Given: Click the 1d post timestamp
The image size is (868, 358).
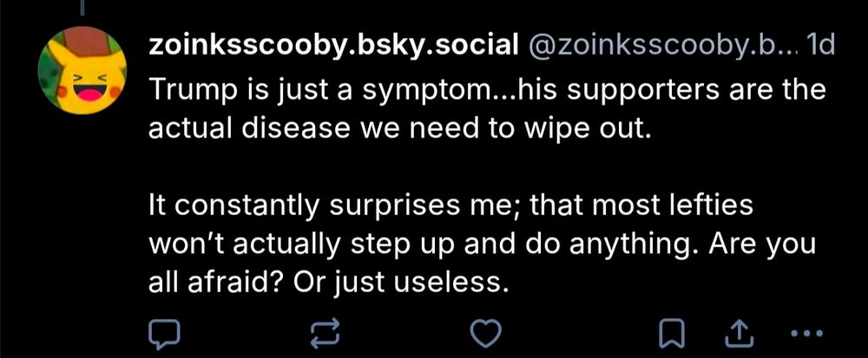Looking at the screenshot, I should point(820,45).
